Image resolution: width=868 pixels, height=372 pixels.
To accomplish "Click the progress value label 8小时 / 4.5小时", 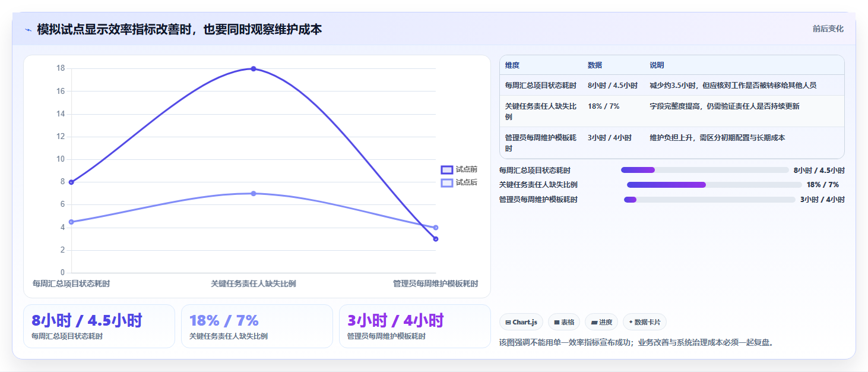I will [x=819, y=170].
